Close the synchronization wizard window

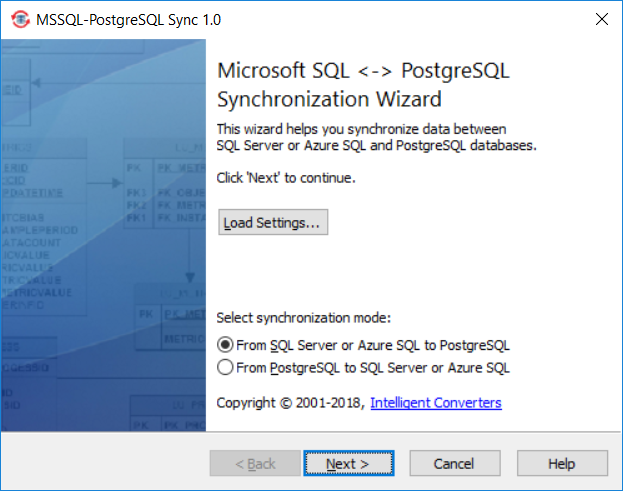point(601,19)
